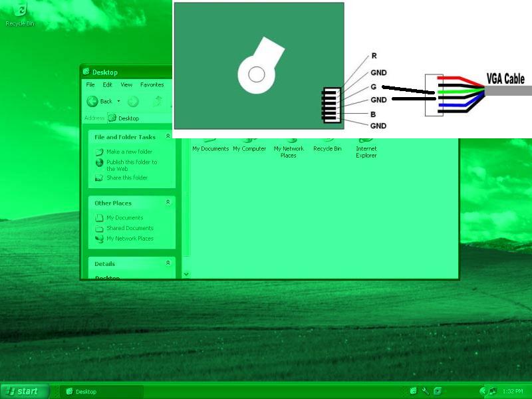The image size is (532, 399).
Task: Click Desktop taskbar button
Action: pos(102,392)
